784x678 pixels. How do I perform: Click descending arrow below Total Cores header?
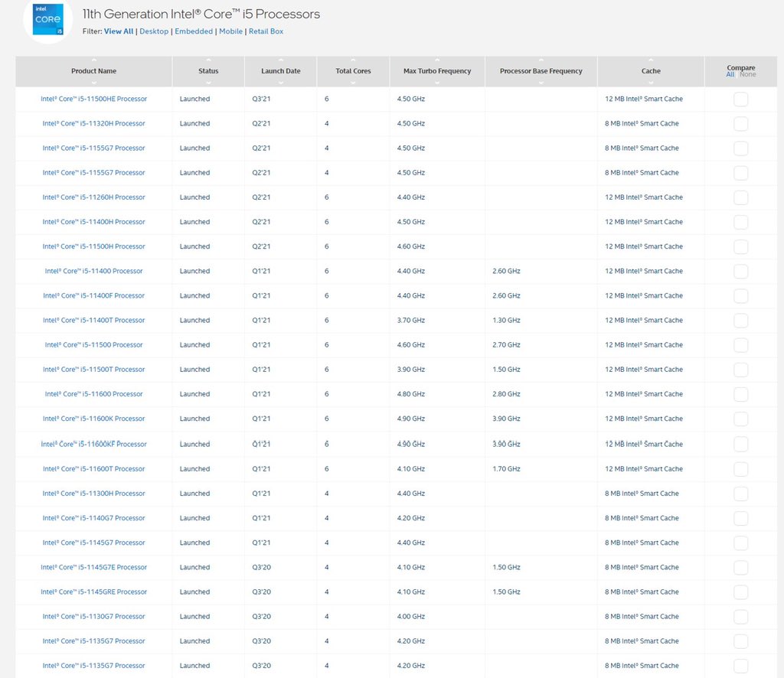coord(353,83)
